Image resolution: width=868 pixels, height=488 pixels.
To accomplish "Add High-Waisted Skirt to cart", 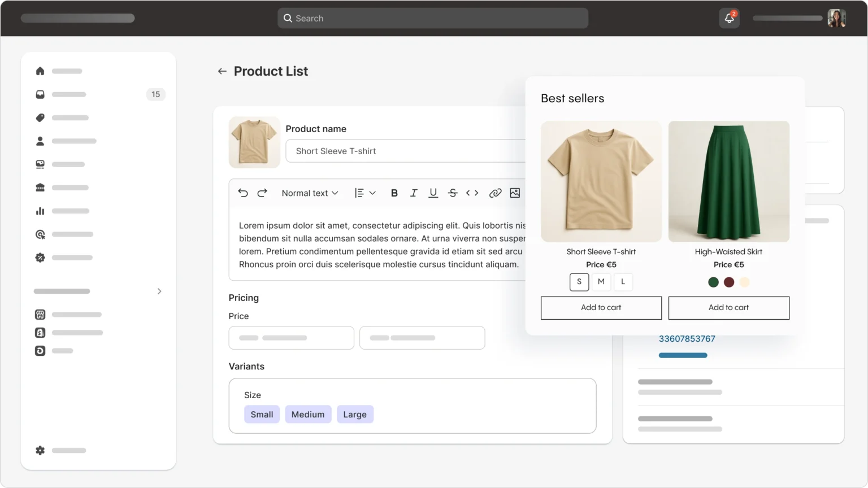I will coord(728,308).
